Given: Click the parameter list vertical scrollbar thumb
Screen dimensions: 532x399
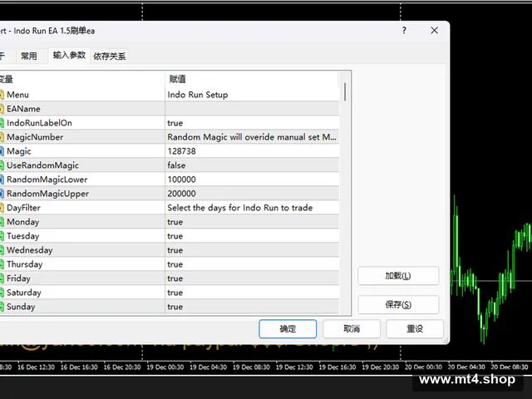Looking at the screenshot, I should coord(345,92).
